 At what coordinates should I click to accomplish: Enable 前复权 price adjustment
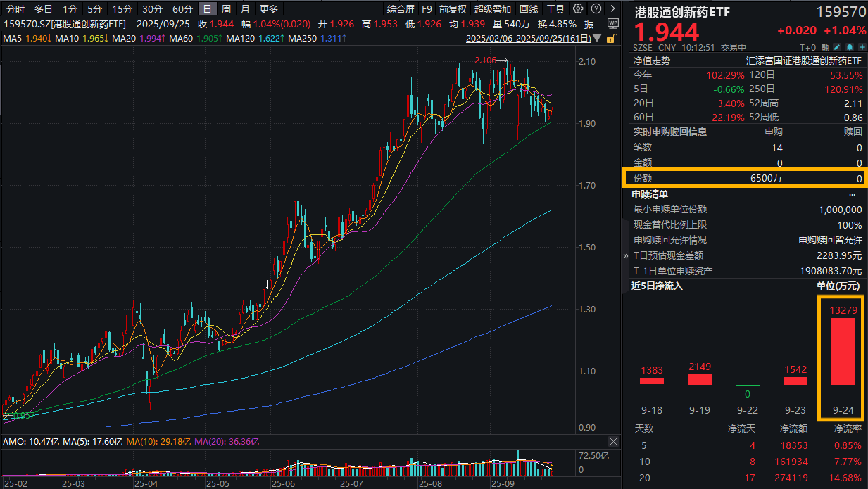point(452,8)
